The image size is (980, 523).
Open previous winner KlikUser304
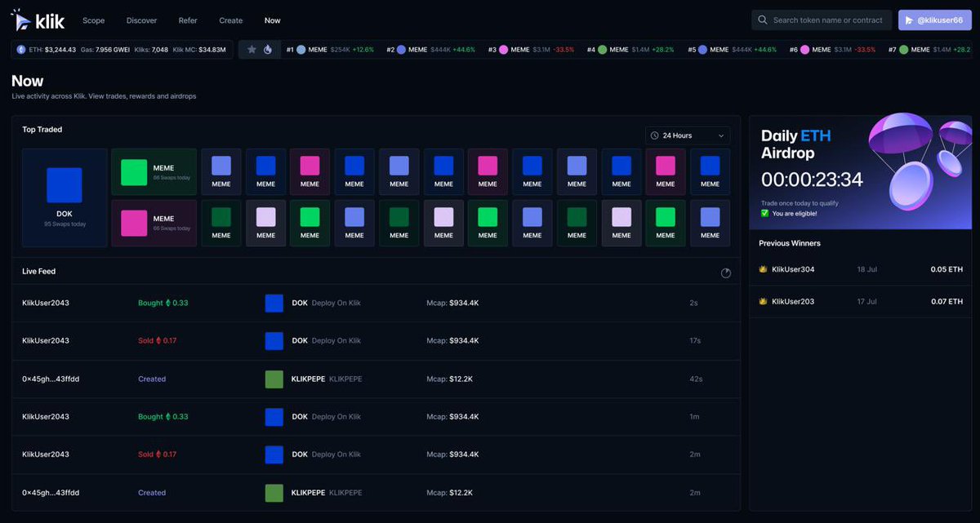tap(793, 269)
